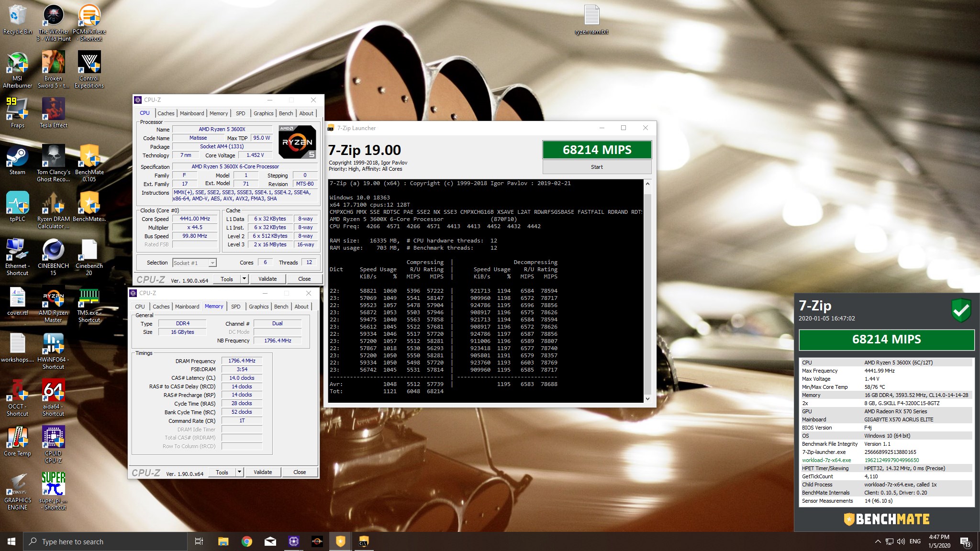Click Close button in upper CPU-Z window
This screenshot has height=551, width=980.
pyautogui.click(x=304, y=279)
